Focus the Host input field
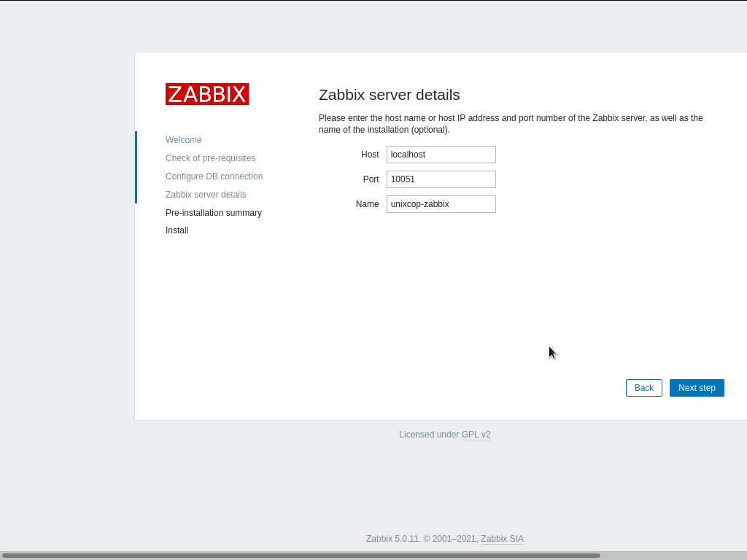The height and width of the screenshot is (560, 747). [441, 155]
